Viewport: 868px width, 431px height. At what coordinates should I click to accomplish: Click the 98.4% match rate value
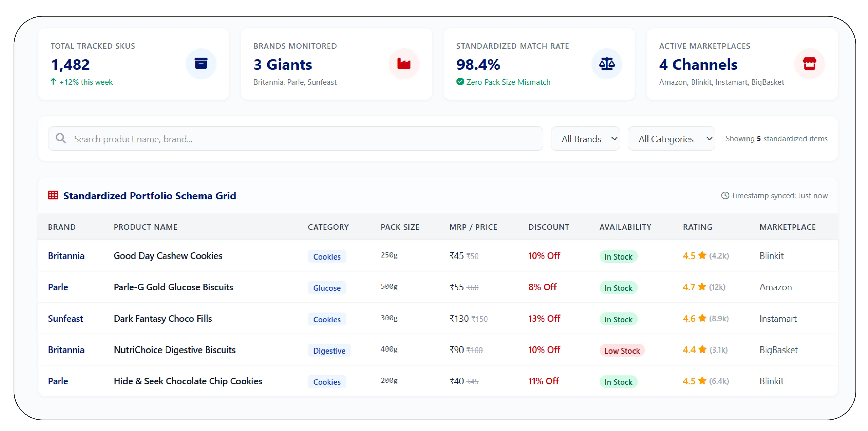[478, 64]
